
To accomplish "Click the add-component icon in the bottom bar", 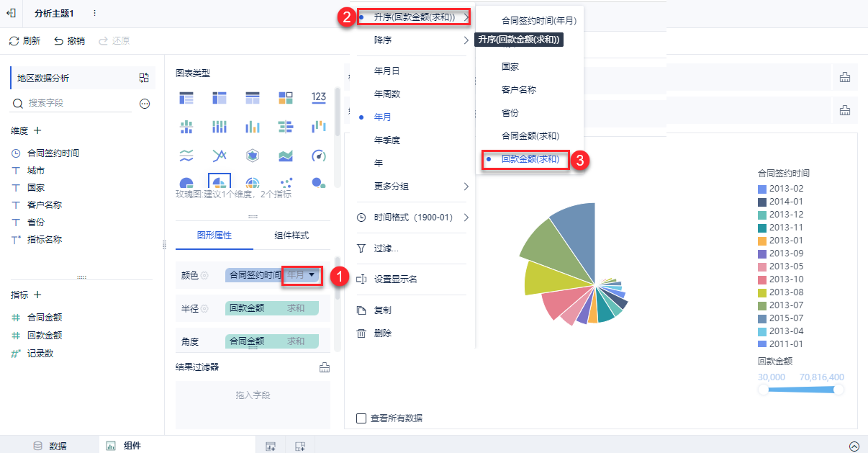I will point(271,447).
